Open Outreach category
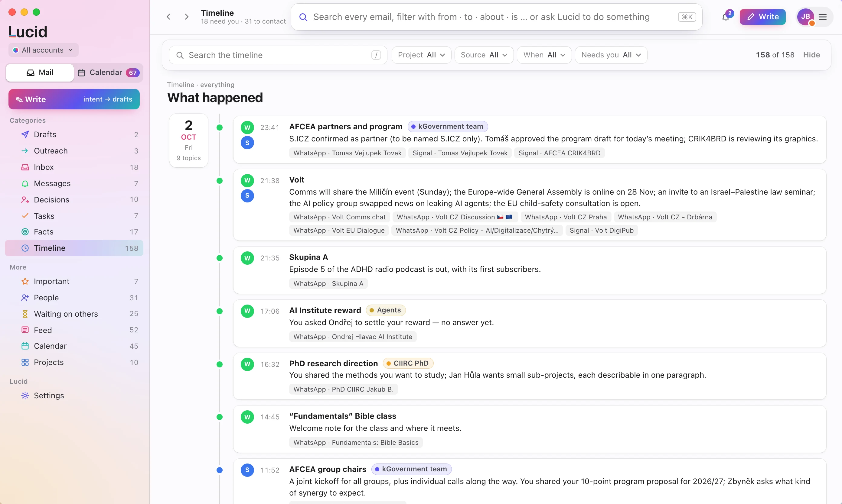Viewport: 842px width, 504px height. pos(74,151)
